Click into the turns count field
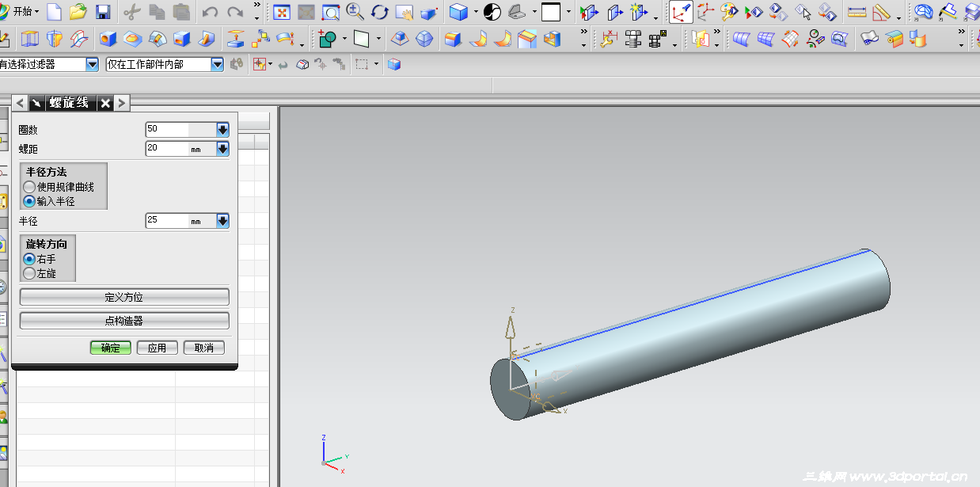980x487 pixels. click(167, 130)
